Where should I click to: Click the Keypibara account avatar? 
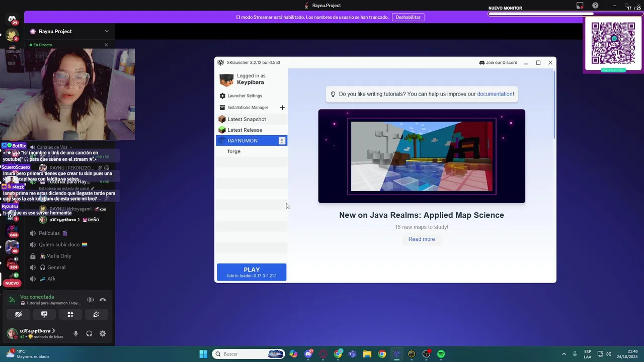226,79
